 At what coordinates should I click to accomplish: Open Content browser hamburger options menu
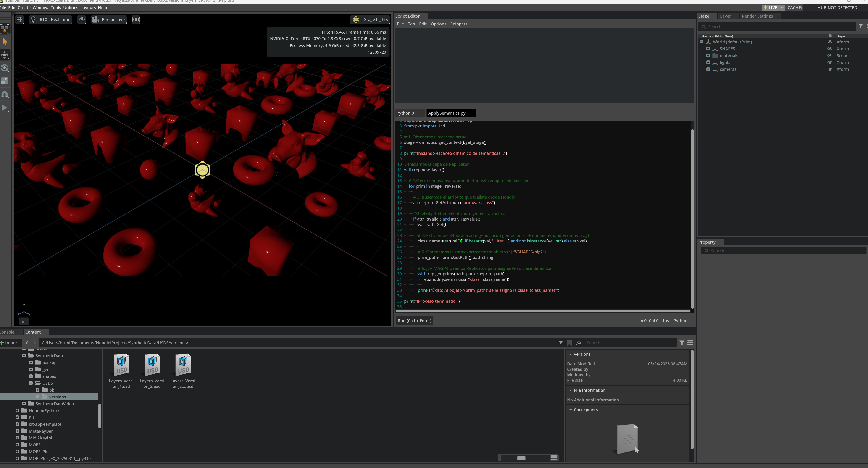coord(690,343)
